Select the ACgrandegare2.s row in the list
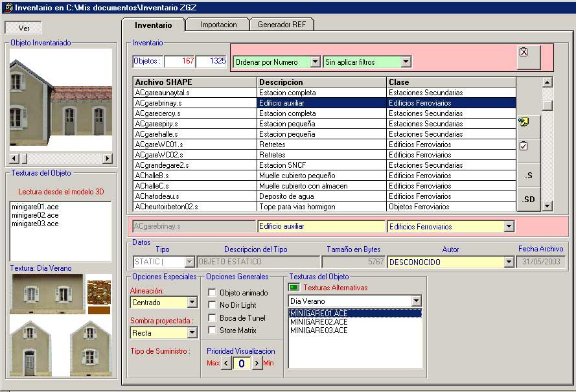The width and height of the screenshot is (576, 392). (194, 165)
